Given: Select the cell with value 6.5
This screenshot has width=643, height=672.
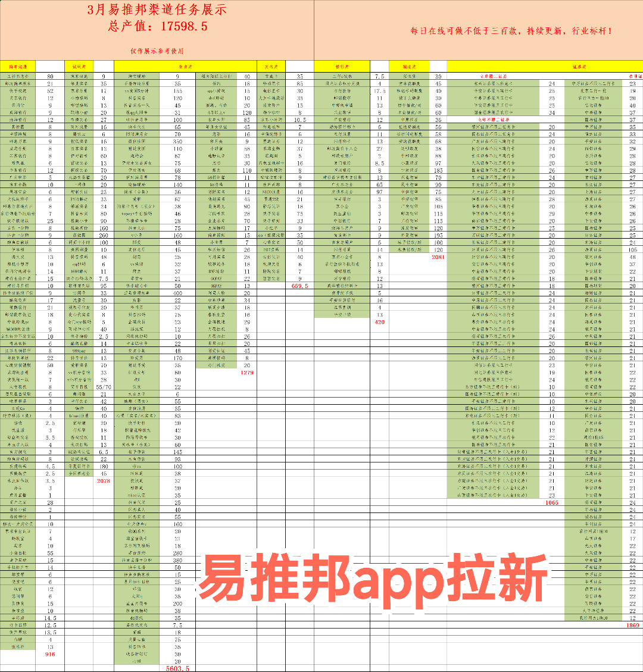Looking at the screenshot, I should coord(104,452).
